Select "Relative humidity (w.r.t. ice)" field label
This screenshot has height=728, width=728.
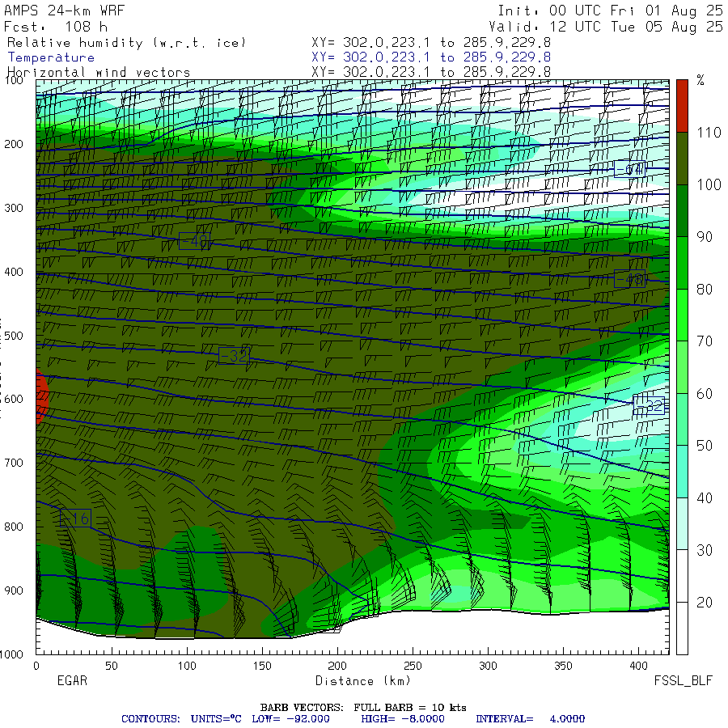[x=126, y=43]
